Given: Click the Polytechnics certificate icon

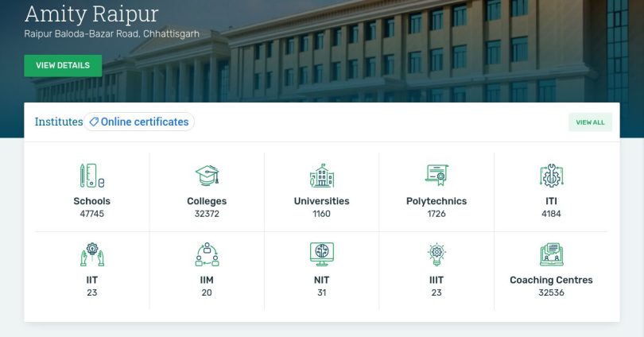Looking at the screenshot, I should click(436, 175).
